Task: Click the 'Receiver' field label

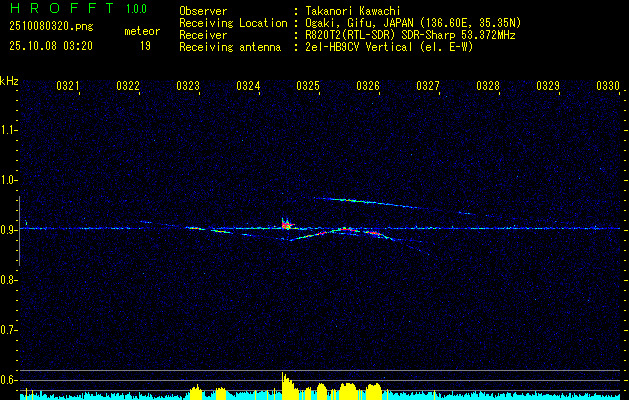Action: (x=203, y=35)
